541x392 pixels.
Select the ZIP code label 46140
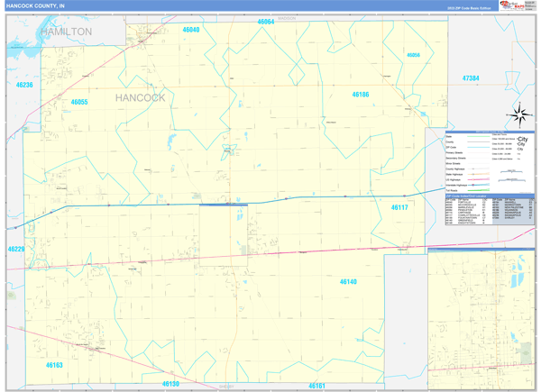tap(348, 282)
